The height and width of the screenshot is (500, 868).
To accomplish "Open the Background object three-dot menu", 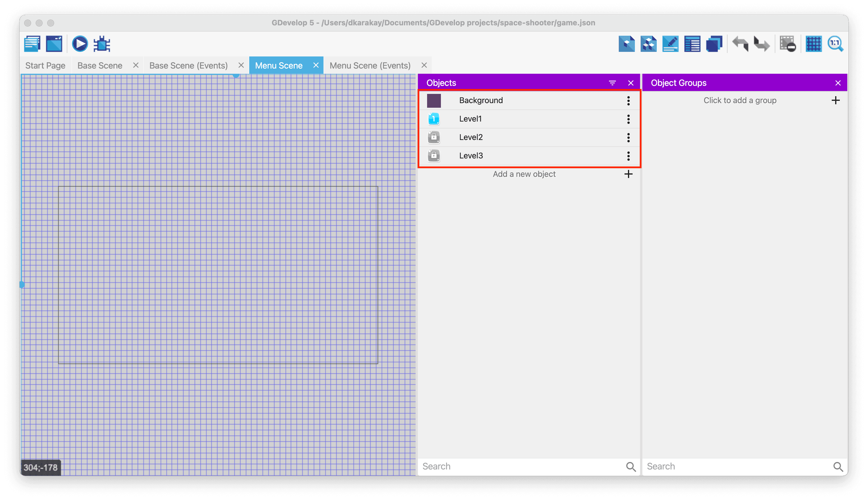I will click(628, 101).
